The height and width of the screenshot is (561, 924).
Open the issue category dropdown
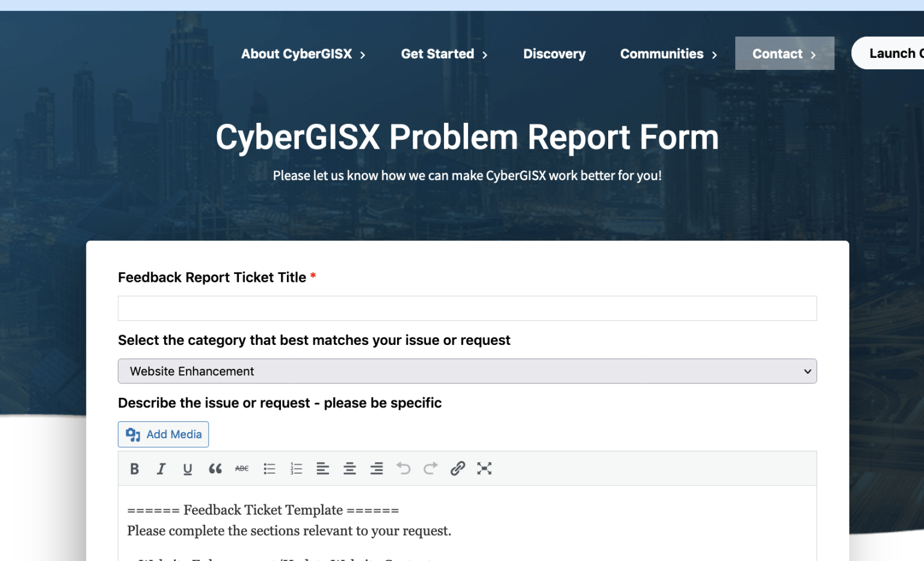(x=467, y=371)
